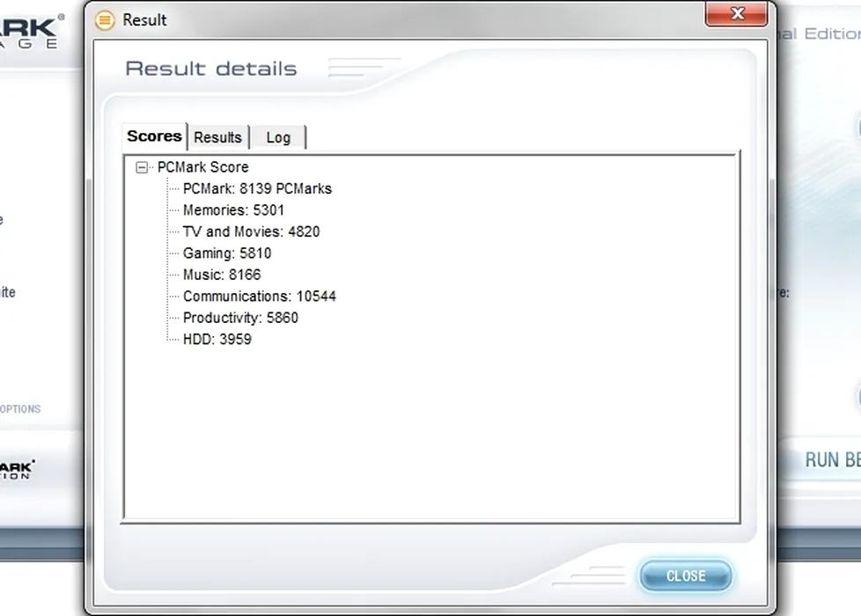This screenshot has height=616, width=861.
Task: Select the Productivity: 5860 score
Action: click(240, 318)
